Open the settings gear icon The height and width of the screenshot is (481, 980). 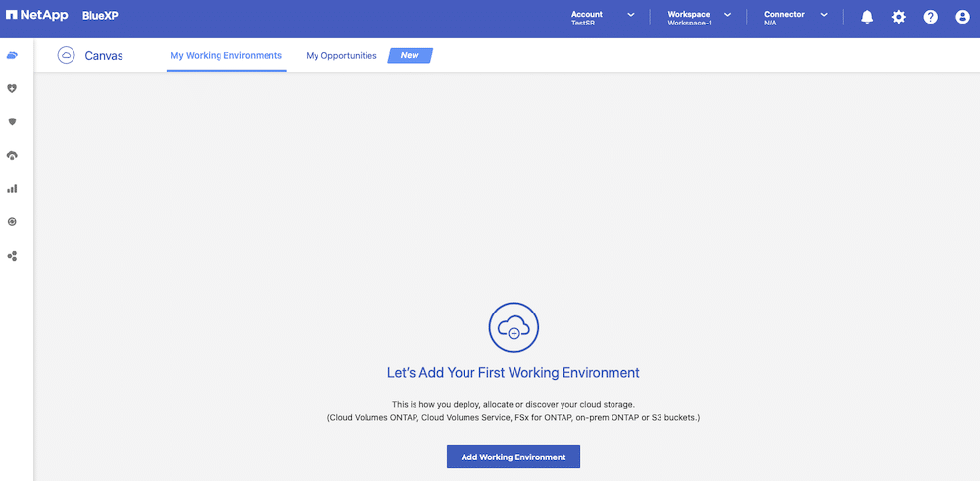898,18
